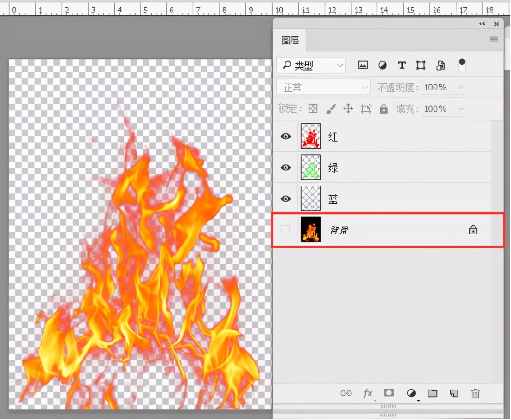
Task: Click the adjustment layer filter icon
Action: click(382, 66)
